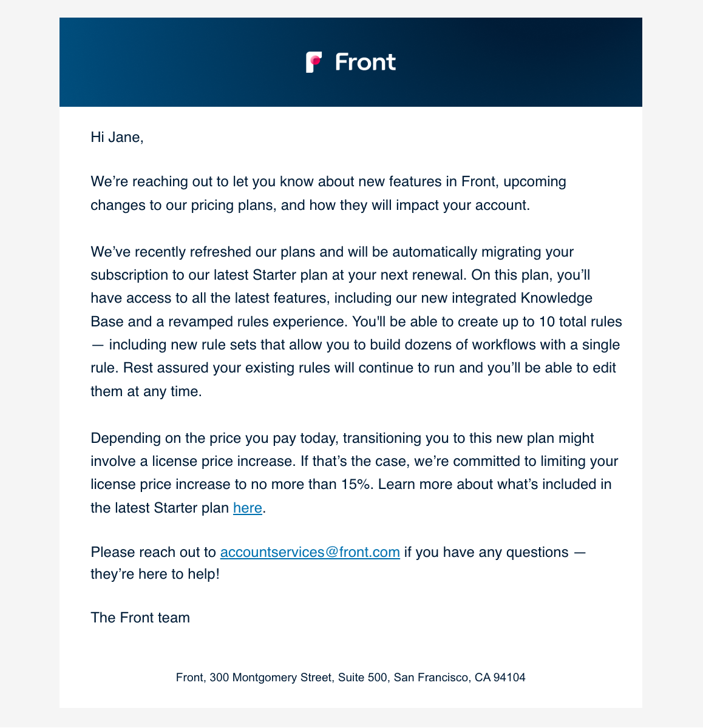Click the gray page background outside the email

pos(29,364)
